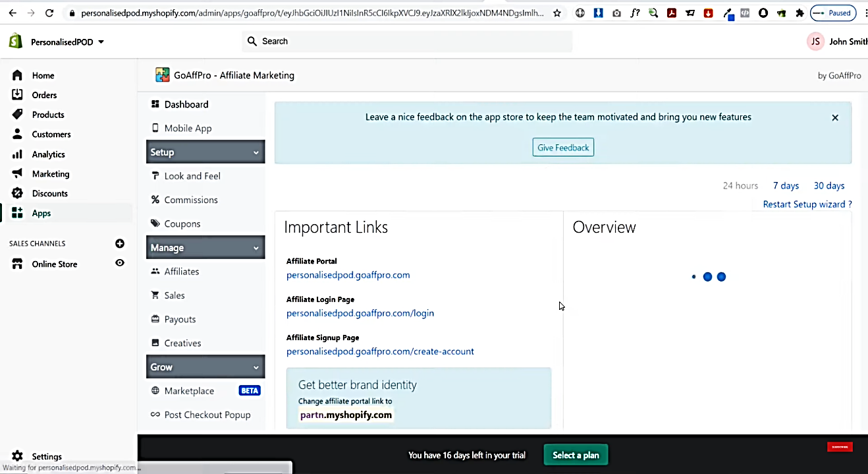Screen dimensions: 868x474
Task: Open the PersonalisedPOD store switcher dropdown
Action: [67, 42]
